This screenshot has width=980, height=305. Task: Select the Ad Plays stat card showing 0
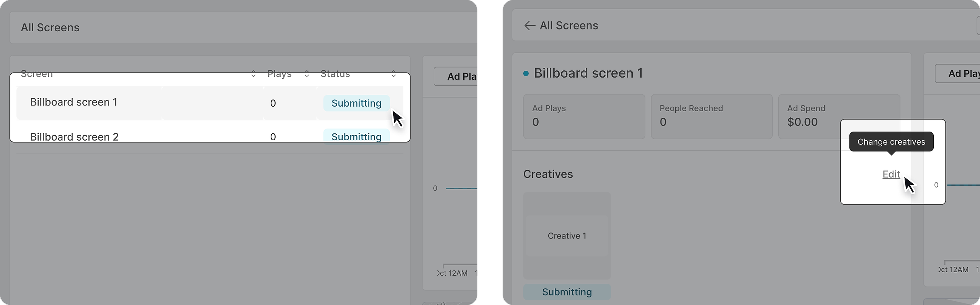pyautogui.click(x=584, y=116)
